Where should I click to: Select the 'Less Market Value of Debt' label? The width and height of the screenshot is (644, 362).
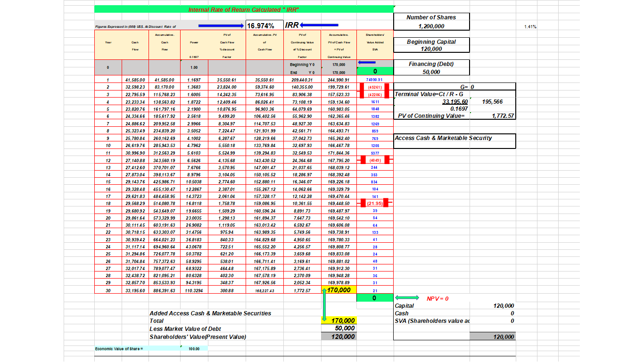185,329
